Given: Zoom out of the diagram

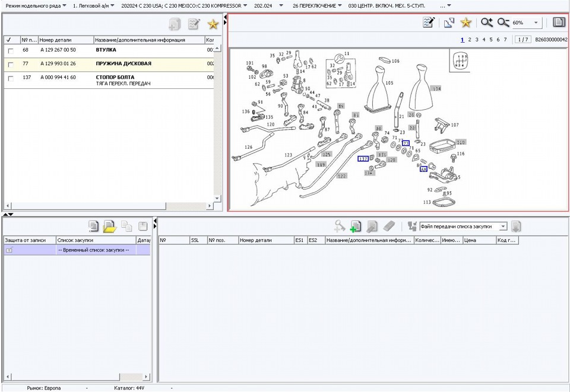Looking at the screenshot, I should point(503,23).
